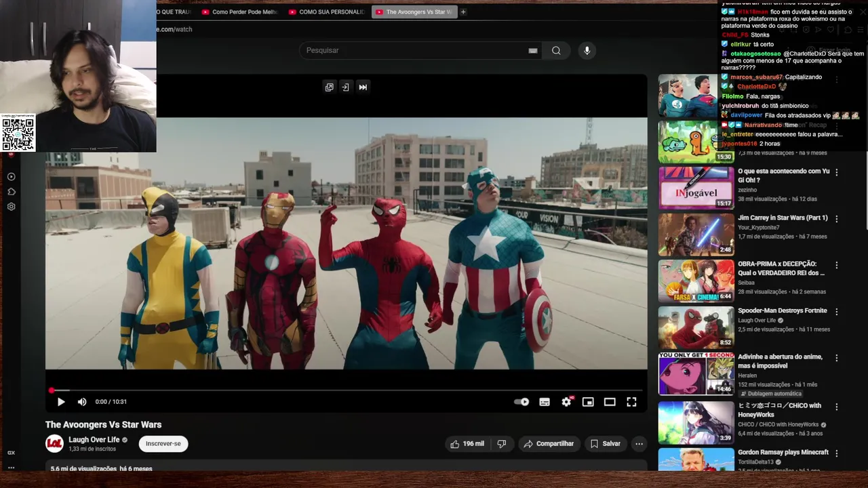Viewport: 868px width, 488px height.
Task: Open video player settings gear
Action: point(566,402)
